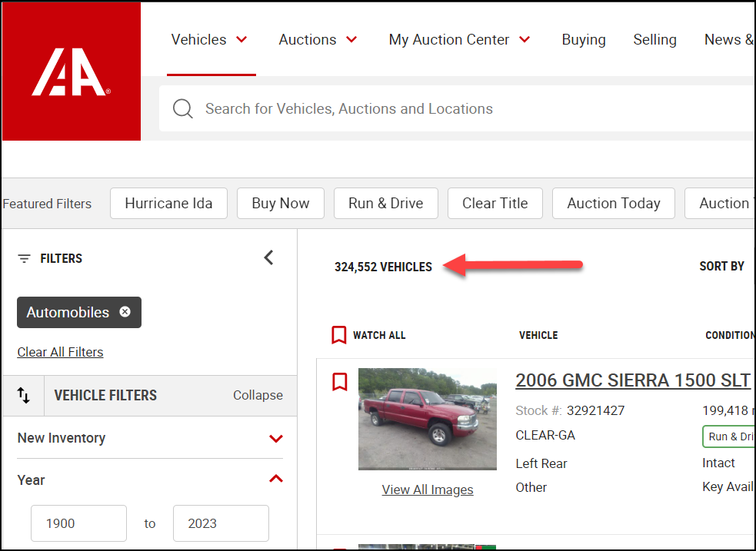Open the My Auction Center dropdown
Viewport: 756px width, 551px height.
coord(459,39)
